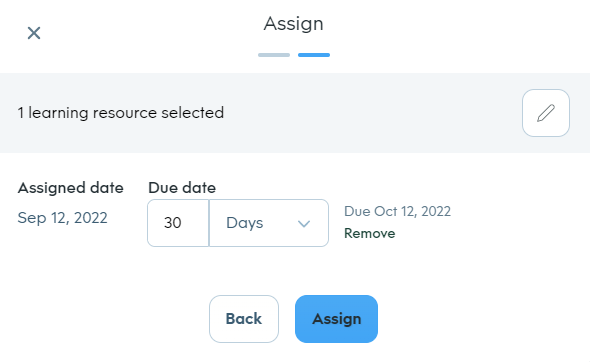The height and width of the screenshot is (362, 590).
Task: Open the Days unit dropdown
Action: point(269,223)
